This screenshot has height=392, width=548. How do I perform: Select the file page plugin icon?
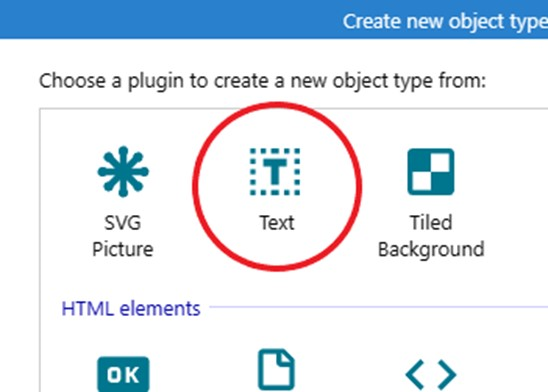point(276,369)
